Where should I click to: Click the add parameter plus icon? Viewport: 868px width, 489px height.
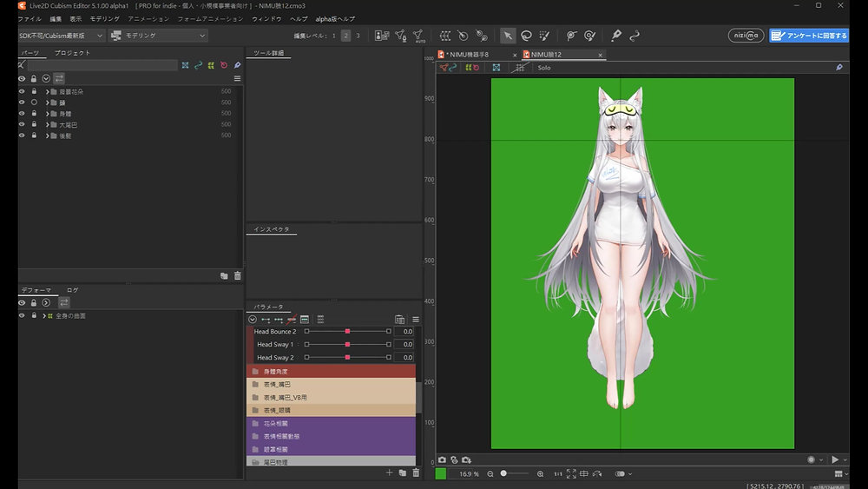389,472
